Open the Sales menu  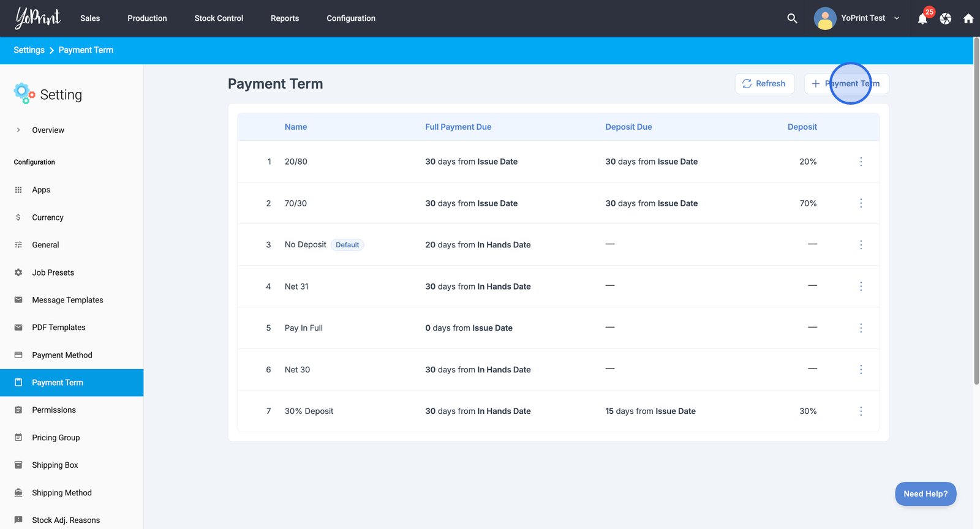[x=90, y=18]
